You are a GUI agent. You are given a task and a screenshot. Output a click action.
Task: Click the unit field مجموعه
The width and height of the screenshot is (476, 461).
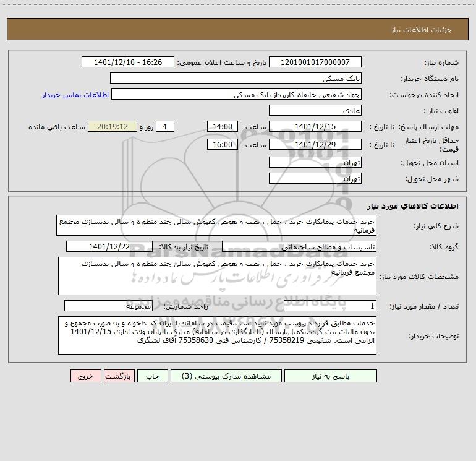(x=108, y=306)
